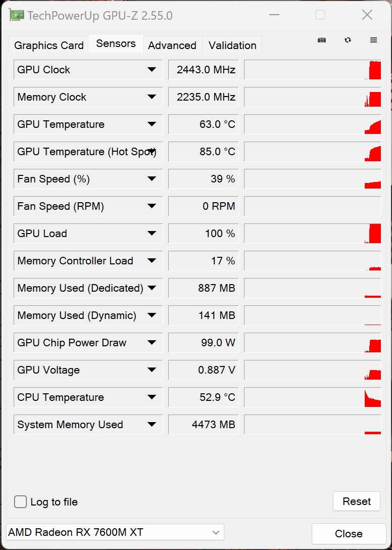Expand the System Memory Used dropdown arrow
Viewport: 392px width, 550px height.
pyautogui.click(x=152, y=425)
